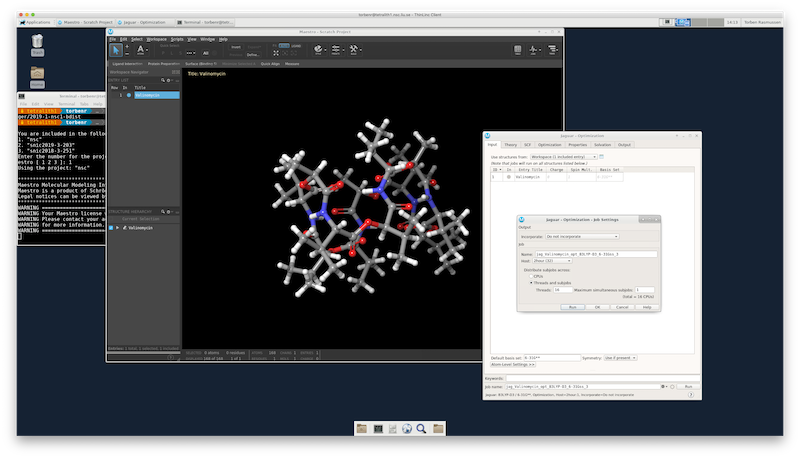Screen dimensions: 800x458
Task: Select the arrow pick tool in Maestro
Action: (x=116, y=50)
